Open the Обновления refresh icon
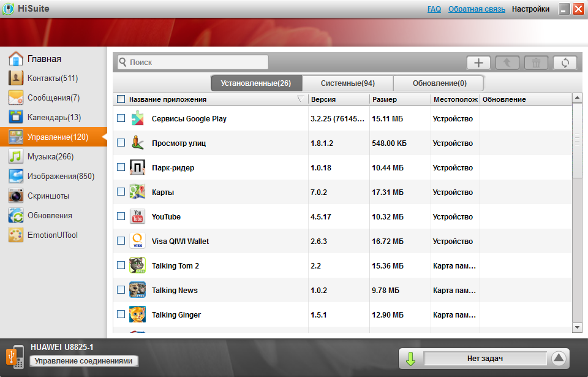 [16, 216]
